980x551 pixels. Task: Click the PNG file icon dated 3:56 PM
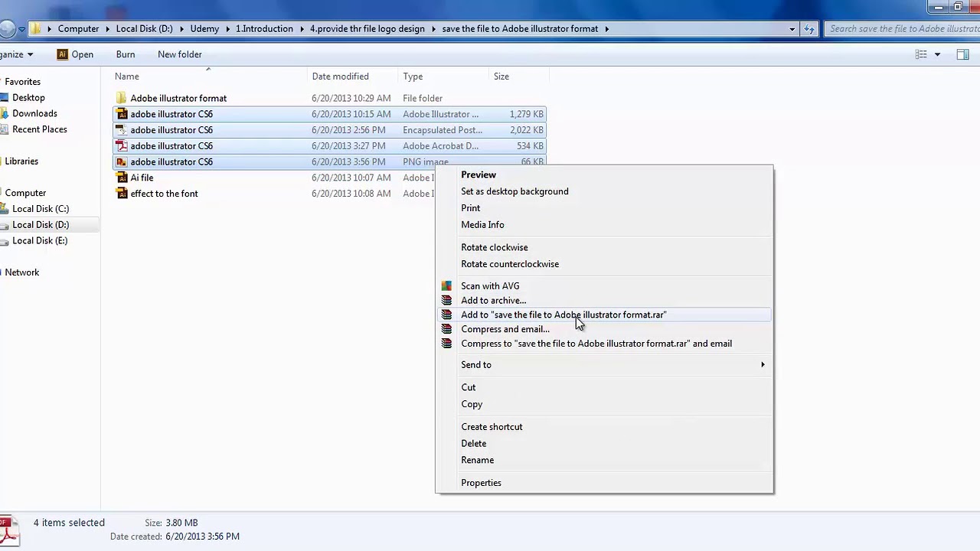click(121, 162)
